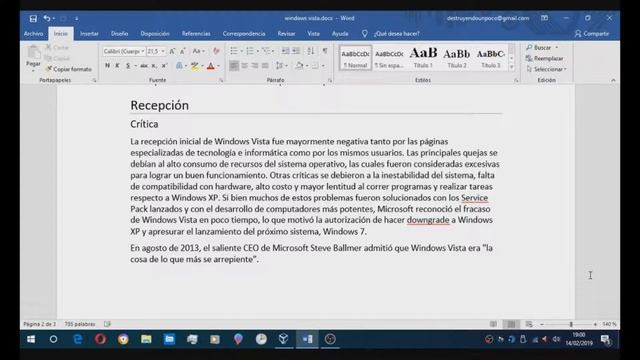Toggle strikethrough (abc) formatting
This screenshot has height=360, width=640.
click(x=144, y=66)
